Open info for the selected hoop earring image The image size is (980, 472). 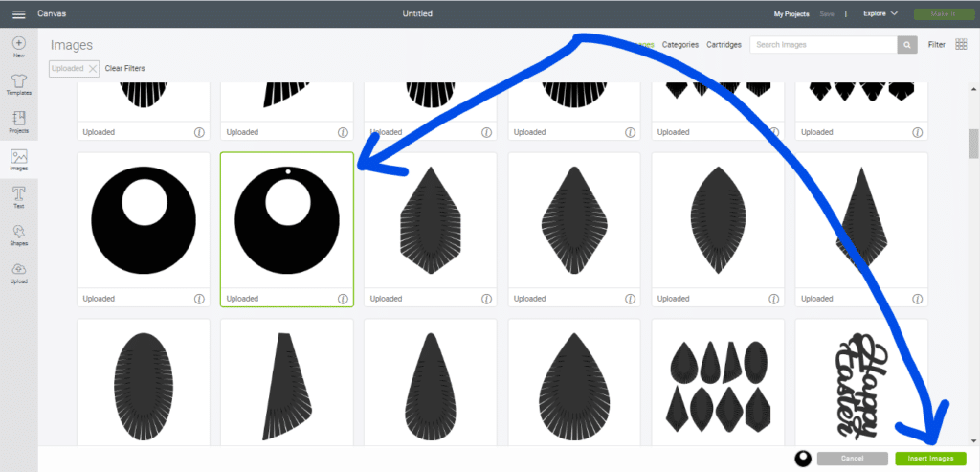coord(343,299)
